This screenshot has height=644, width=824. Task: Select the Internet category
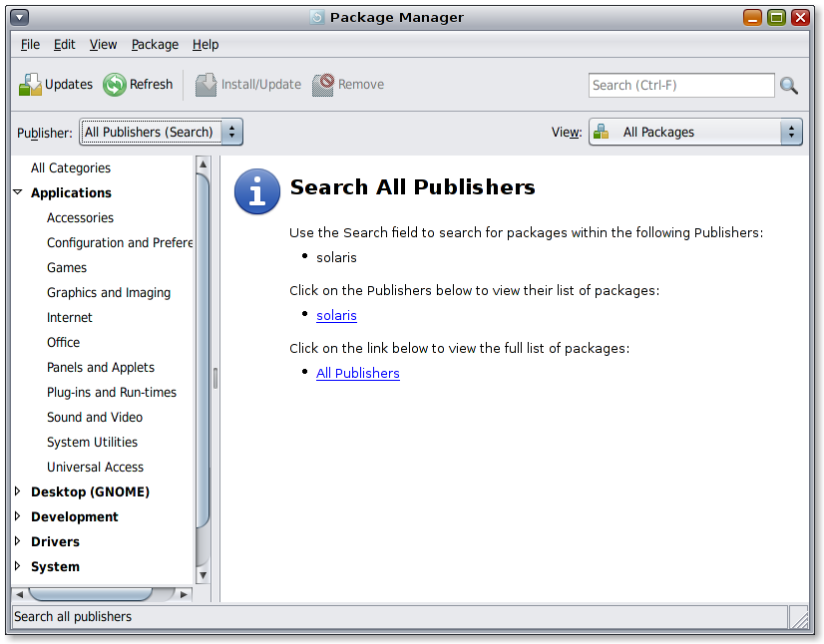point(70,317)
